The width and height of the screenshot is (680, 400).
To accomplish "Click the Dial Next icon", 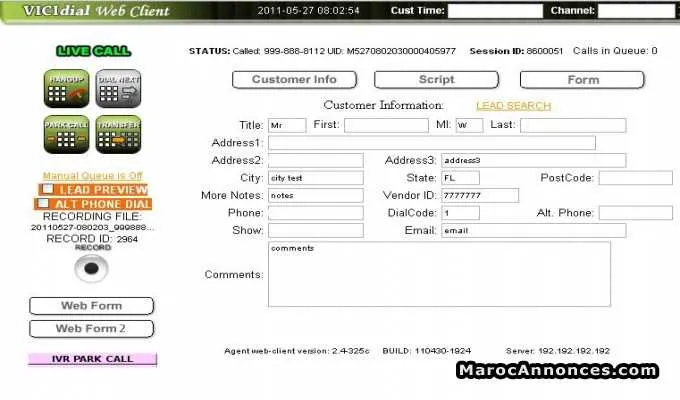I will (x=118, y=89).
